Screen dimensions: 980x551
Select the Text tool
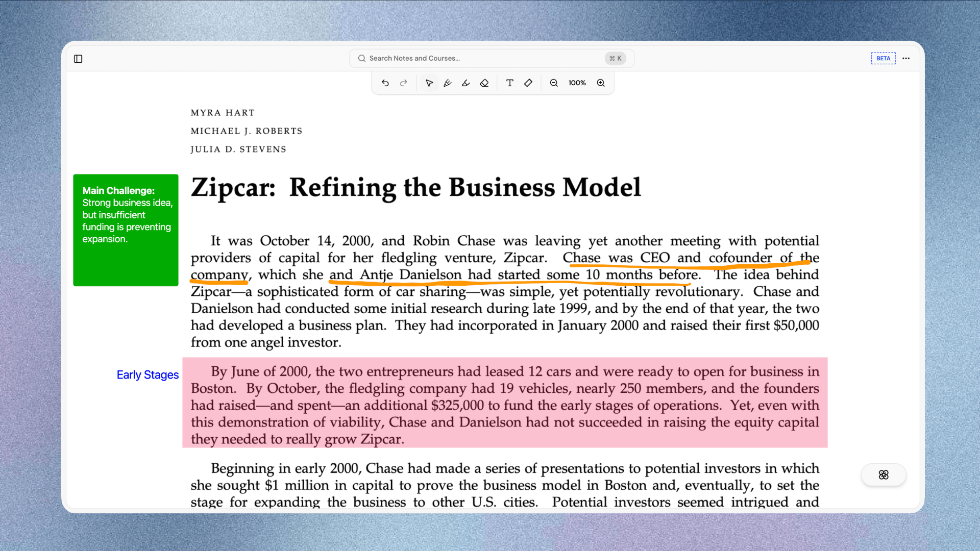pyautogui.click(x=509, y=83)
